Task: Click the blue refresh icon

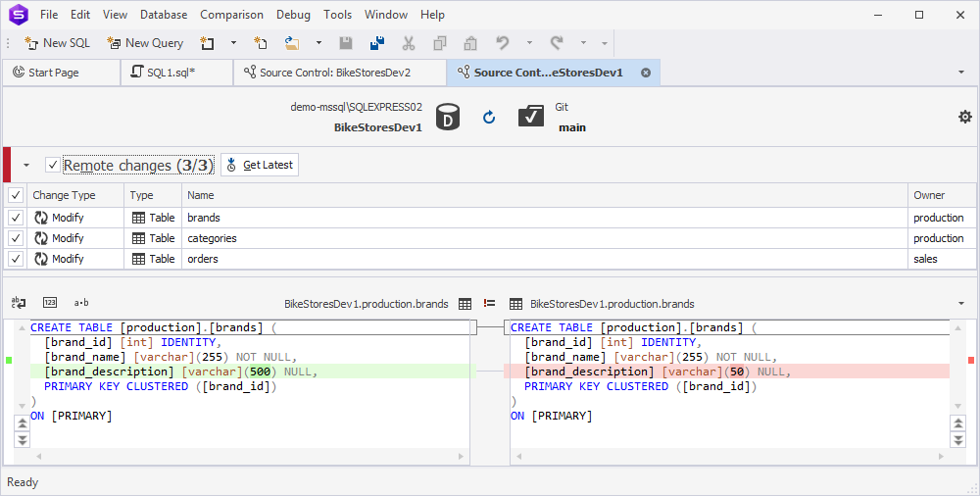Action: [x=489, y=117]
